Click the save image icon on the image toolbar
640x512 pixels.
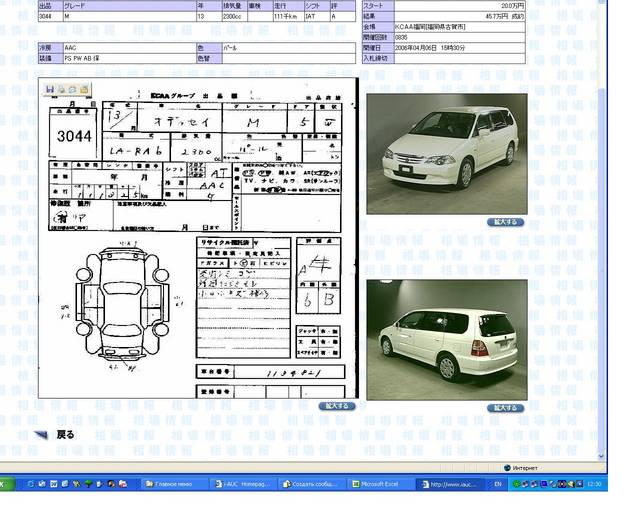pyautogui.click(x=50, y=89)
